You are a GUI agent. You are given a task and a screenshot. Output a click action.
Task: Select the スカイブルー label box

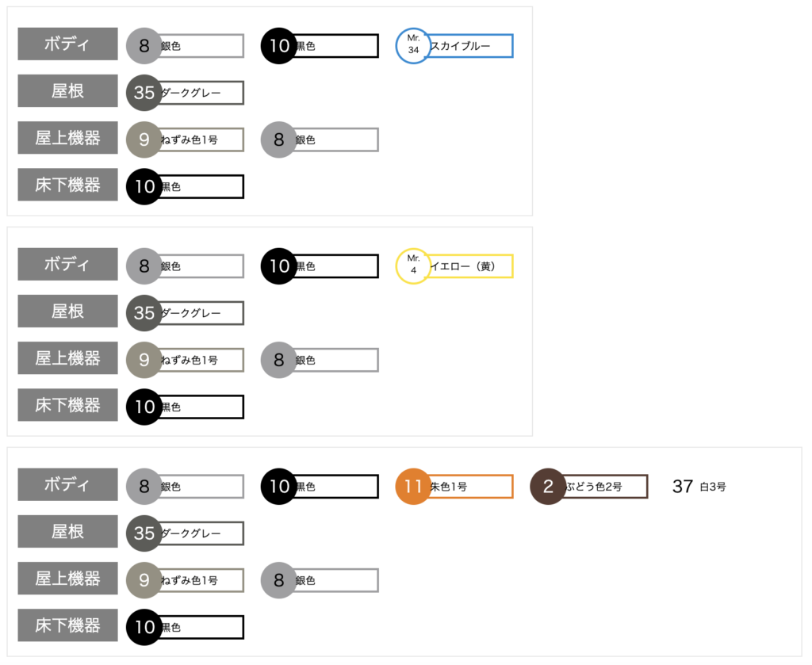470,46
